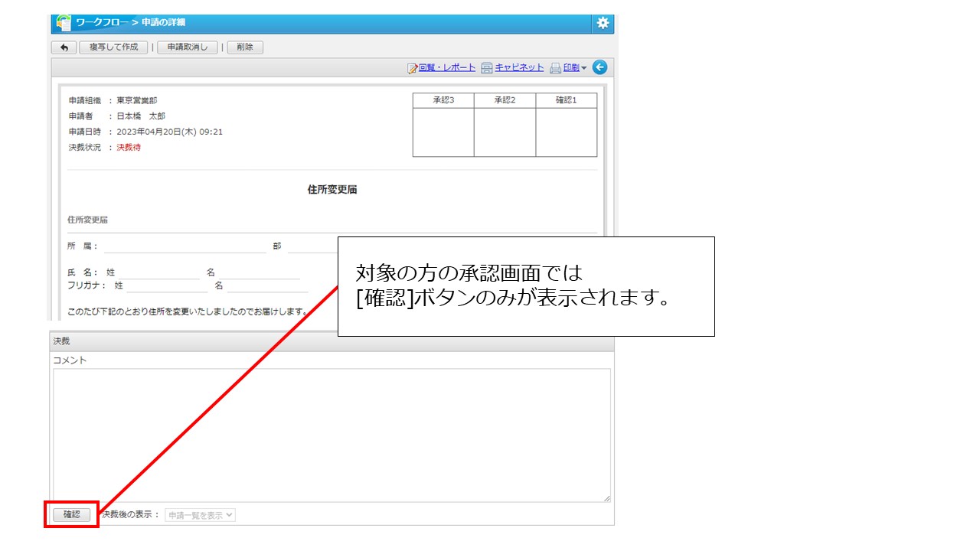Image resolution: width=980 pixels, height=551 pixels.
Task: Open the キャビネット link
Action: point(519,68)
